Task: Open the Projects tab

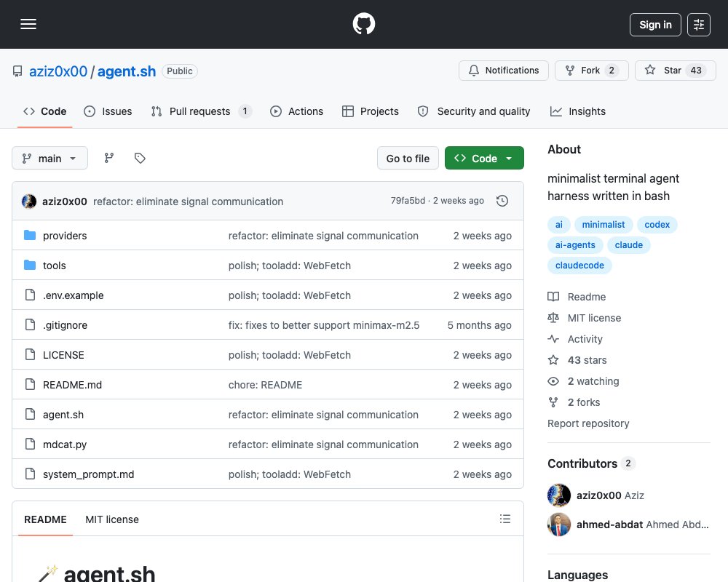Action: (371, 111)
